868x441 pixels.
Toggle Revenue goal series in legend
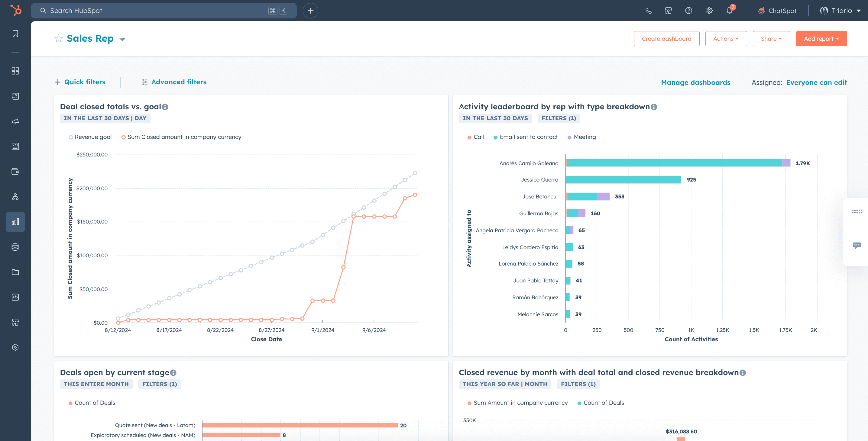(90, 137)
